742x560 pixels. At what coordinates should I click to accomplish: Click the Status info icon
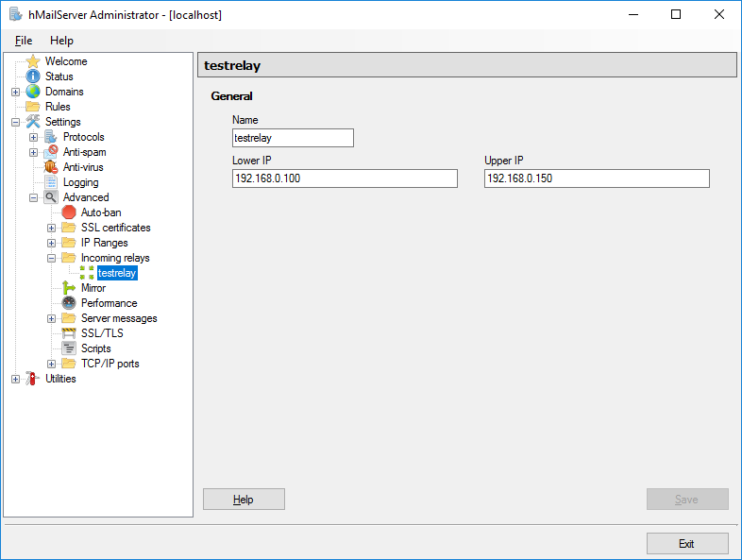click(33, 76)
